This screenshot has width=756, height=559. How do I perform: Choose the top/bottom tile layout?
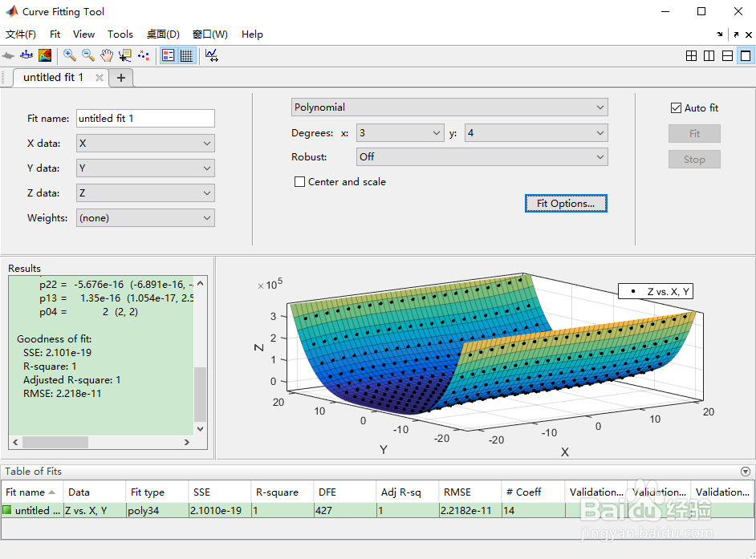pyautogui.click(x=728, y=56)
